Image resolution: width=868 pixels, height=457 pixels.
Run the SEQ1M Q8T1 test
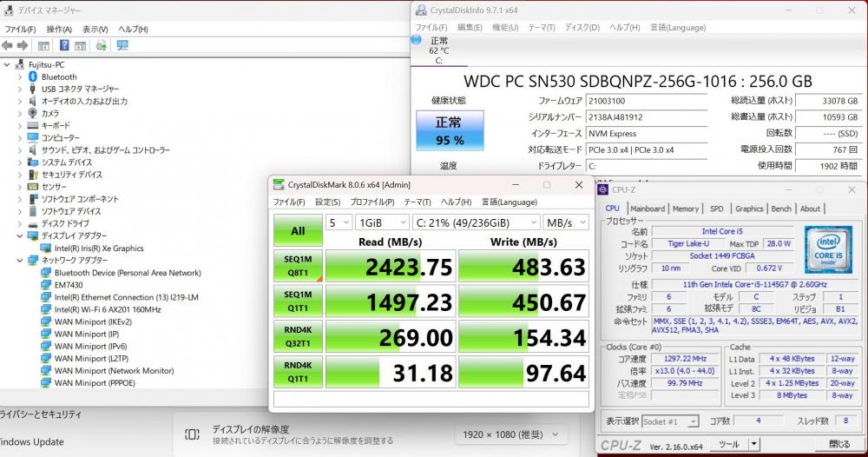[x=298, y=266]
